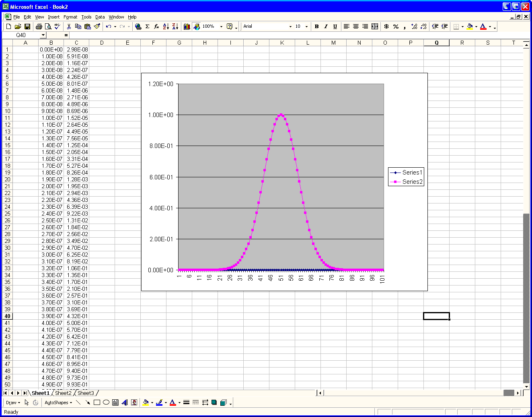Select column K header
Image resolution: width=532 pixels, height=417 pixels.
tap(282, 43)
